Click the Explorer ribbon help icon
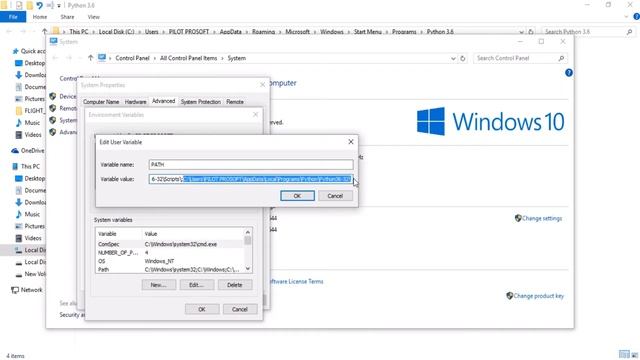Viewport: 640px width, 360px height. [636, 17]
